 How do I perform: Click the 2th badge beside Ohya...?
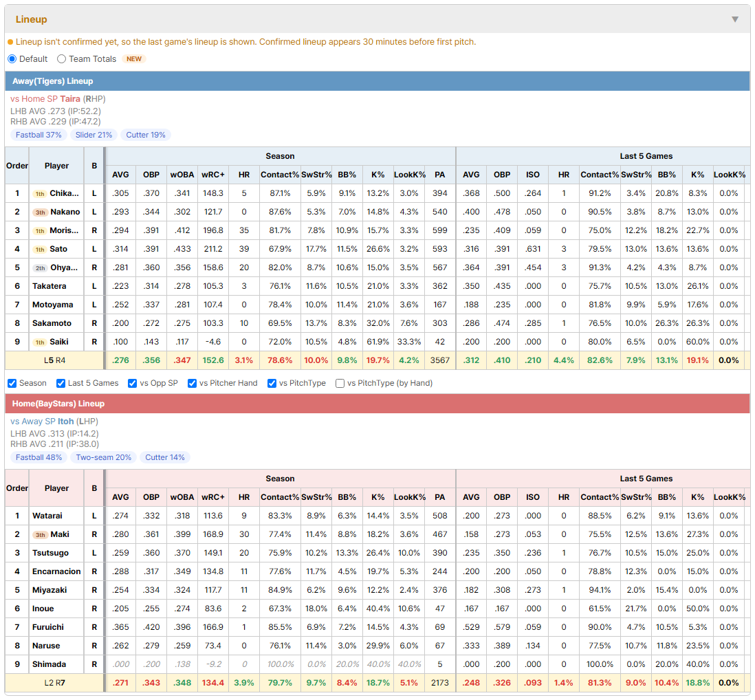(41, 268)
